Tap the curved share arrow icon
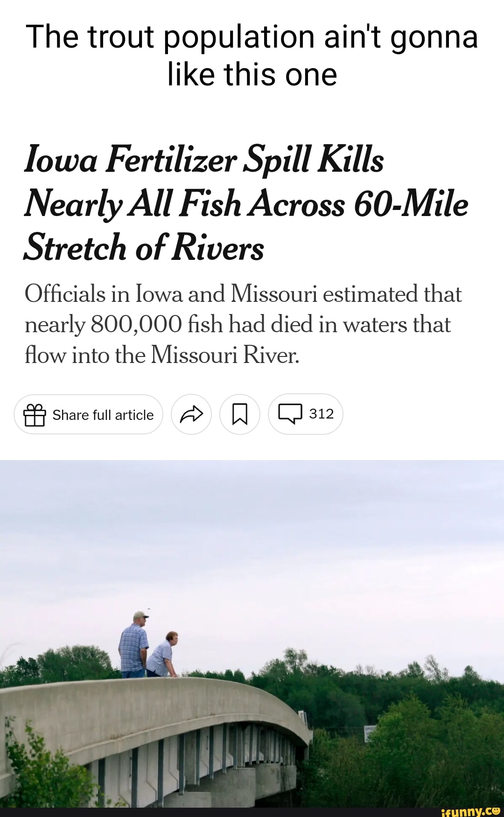 pyautogui.click(x=191, y=414)
